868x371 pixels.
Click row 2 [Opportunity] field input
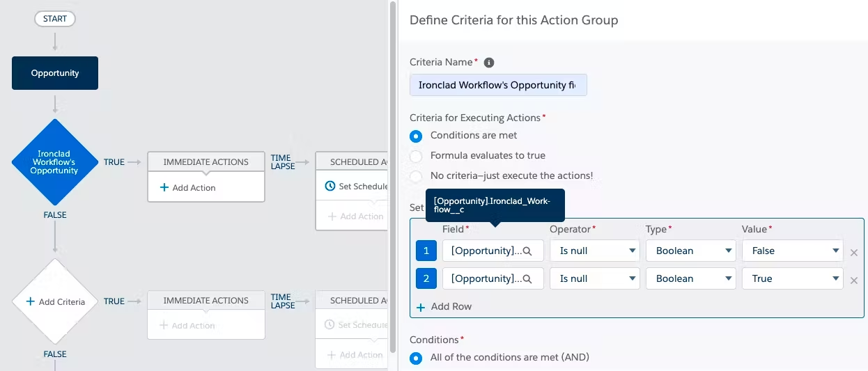point(493,278)
